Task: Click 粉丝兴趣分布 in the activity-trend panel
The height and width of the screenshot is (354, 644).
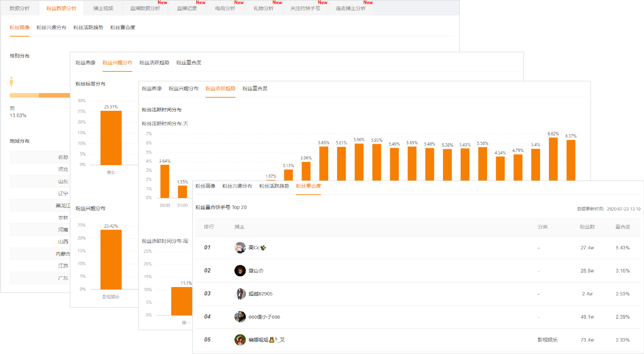Action: [184, 88]
